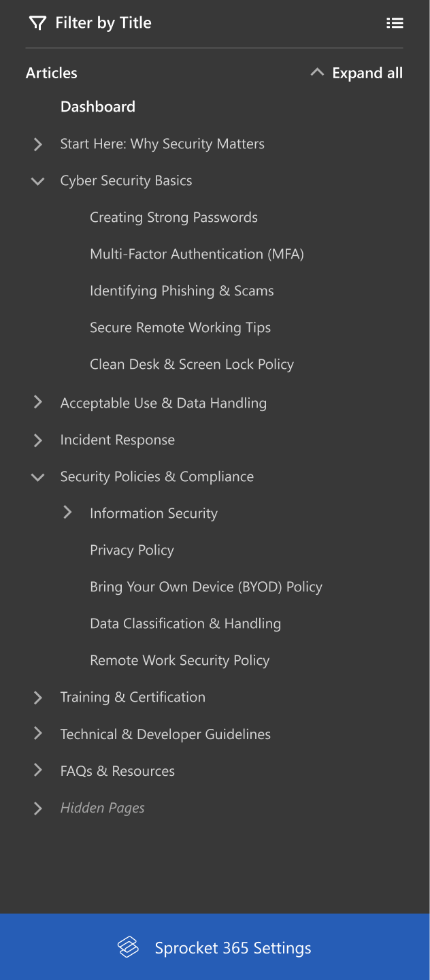Image resolution: width=430 pixels, height=980 pixels.
Task: Click the Expand all button
Action: (x=367, y=73)
